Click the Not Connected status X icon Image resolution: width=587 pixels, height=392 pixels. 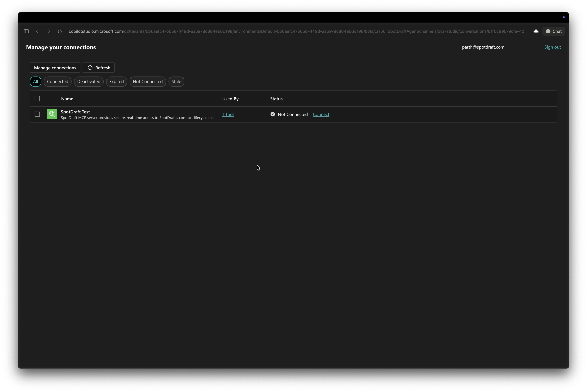pyautogui.click(x=272, y=114)
